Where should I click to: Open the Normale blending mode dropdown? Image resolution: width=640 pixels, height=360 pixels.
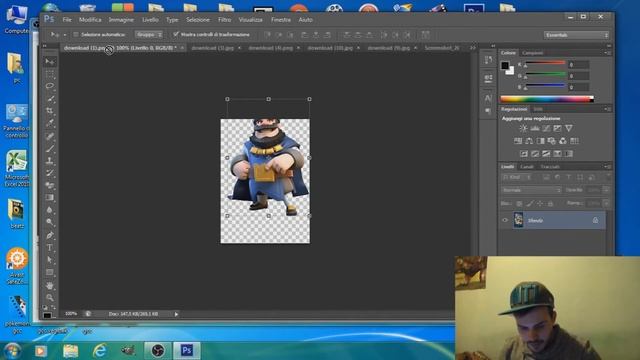pos(531,190)
